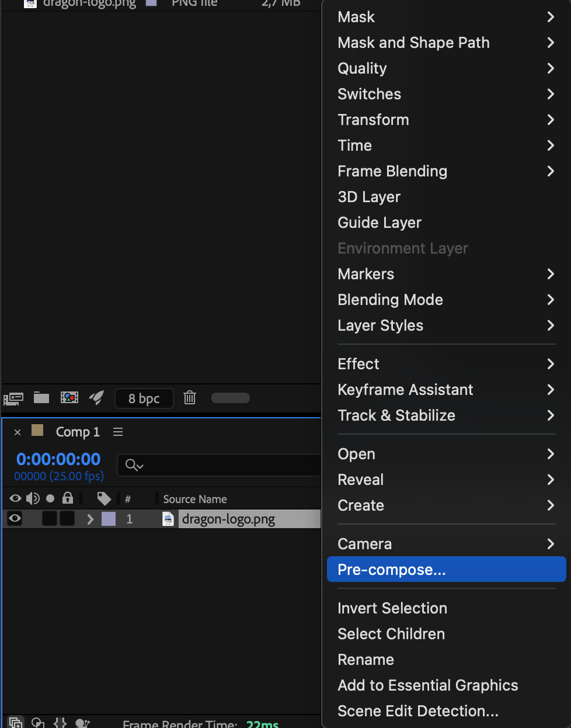The width and height of the screenshot is (571, 728).
Task: Open the Quality submenu
Action: click(x=446, y=68)
